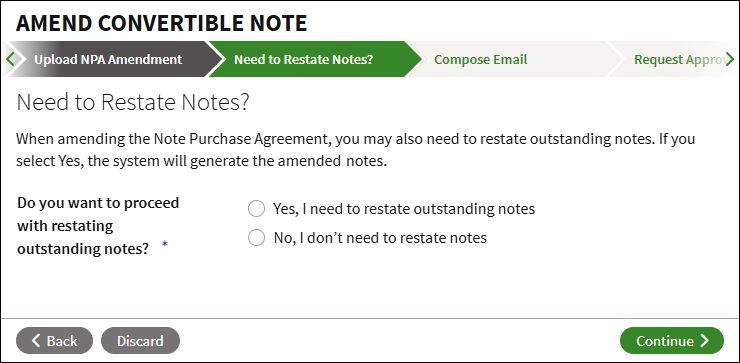
Task: Open the Request Approval step
Action: click(x=675, y=59)
